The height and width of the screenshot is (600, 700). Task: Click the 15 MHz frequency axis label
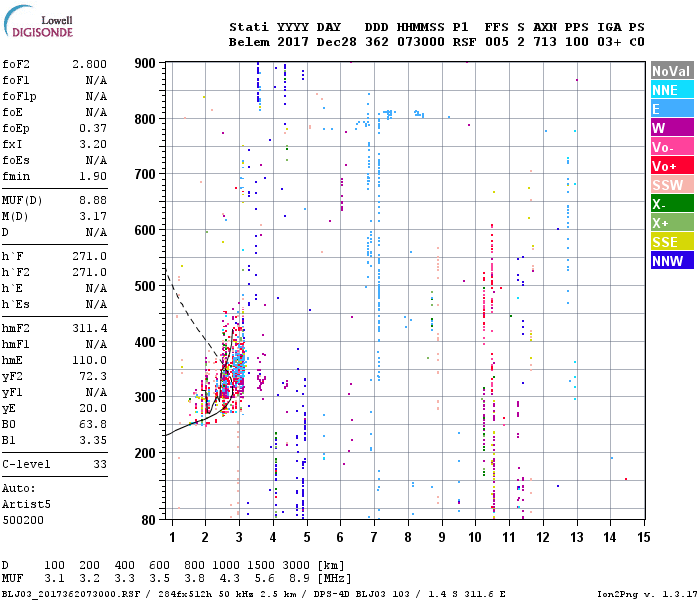(644, 537)
